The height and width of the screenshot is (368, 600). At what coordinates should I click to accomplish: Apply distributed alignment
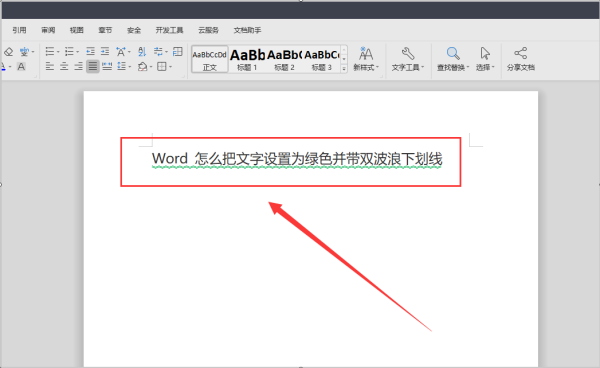click(x=107, y=67)
